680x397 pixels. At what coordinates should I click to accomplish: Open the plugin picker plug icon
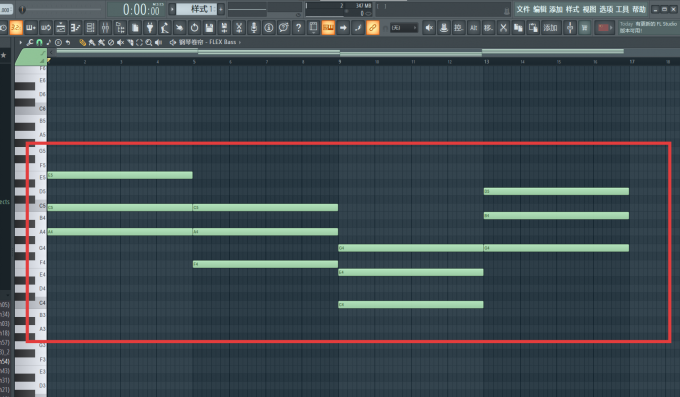150,28
